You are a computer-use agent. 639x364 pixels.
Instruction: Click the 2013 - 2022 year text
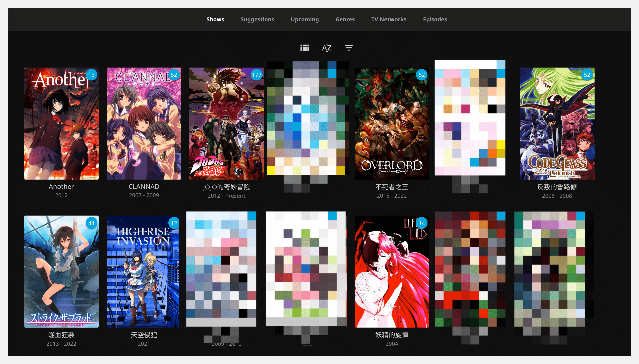61,344
